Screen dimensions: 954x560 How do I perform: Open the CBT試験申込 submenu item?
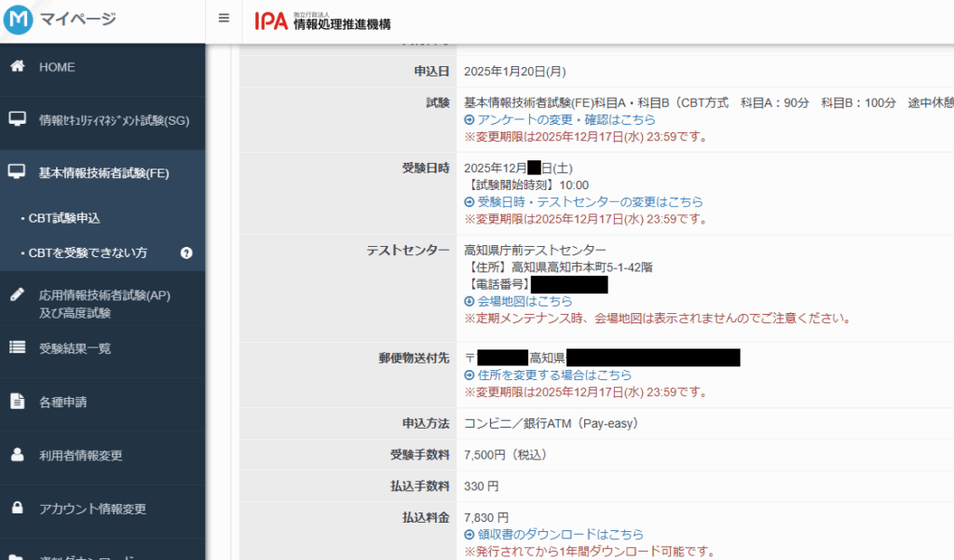click(63, 218)
